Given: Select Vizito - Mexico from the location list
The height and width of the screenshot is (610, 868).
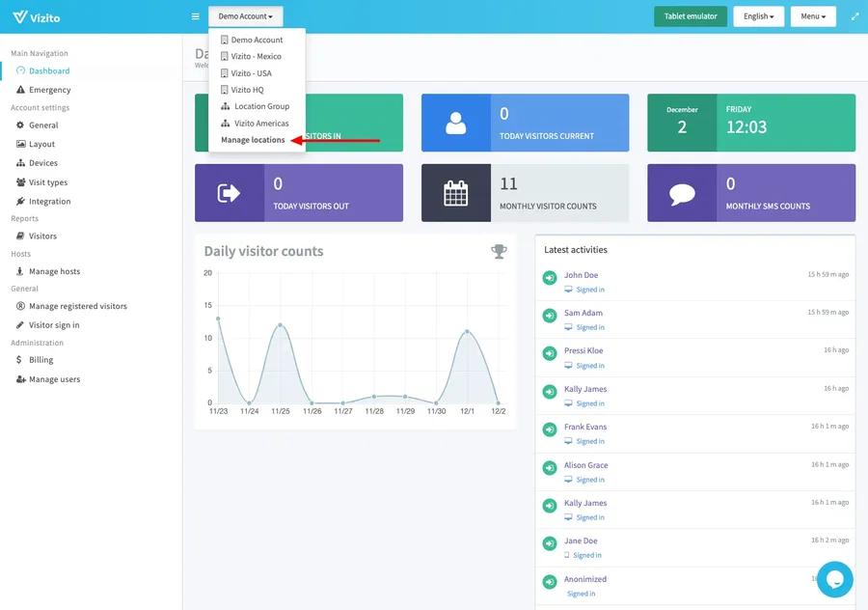Looking at the screenshot, I should pyautogui.click(x=256, y=57).
